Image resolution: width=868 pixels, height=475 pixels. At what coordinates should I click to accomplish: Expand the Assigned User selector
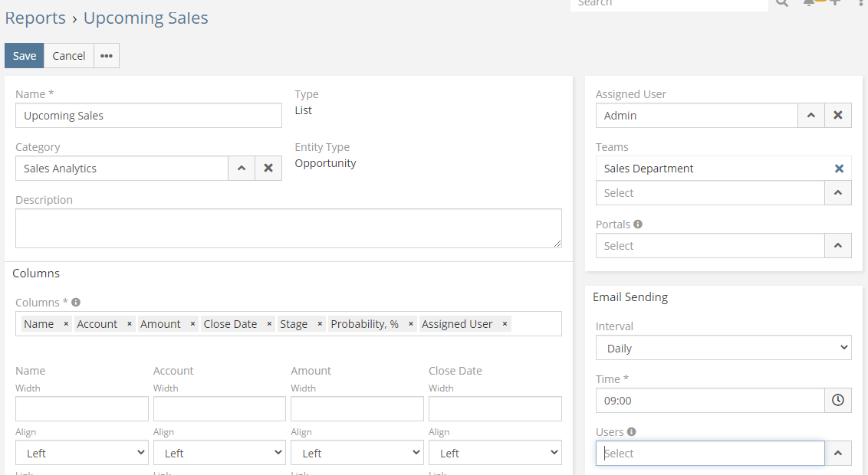click(811, 116)
